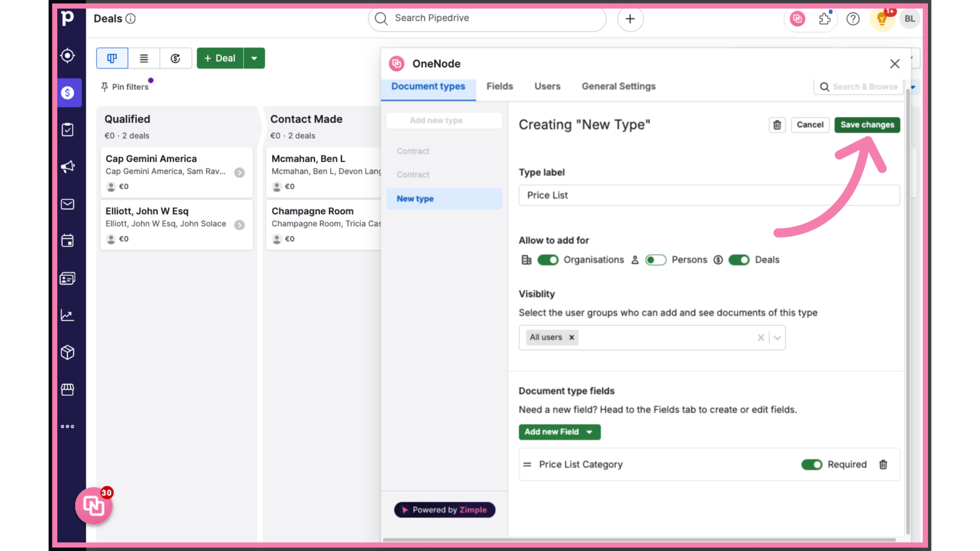Screen dimensions: 980x551
Task: Toggle Persons switch
Action: coord(656,260)
